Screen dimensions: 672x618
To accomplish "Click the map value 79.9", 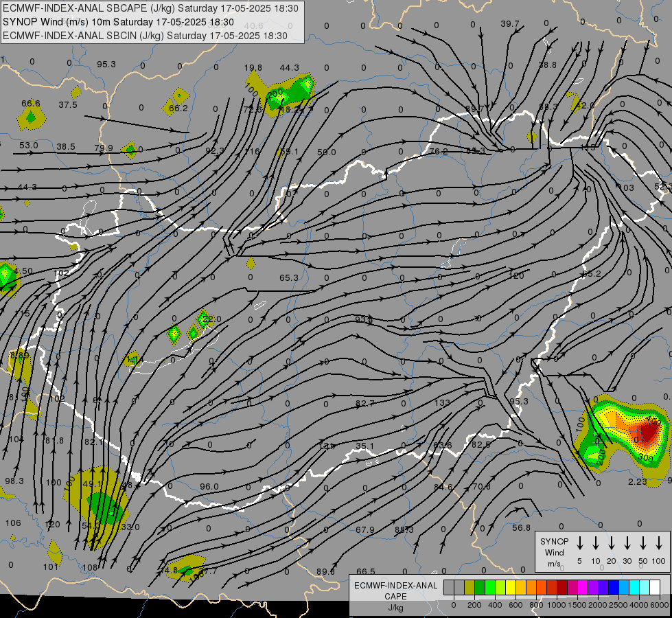I will point(103,148).
